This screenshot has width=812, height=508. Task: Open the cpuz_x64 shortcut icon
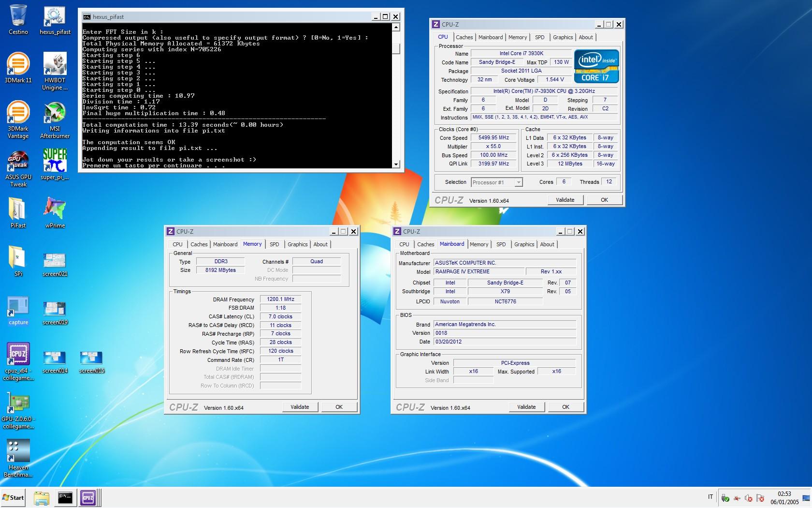[x=18, y=362]
